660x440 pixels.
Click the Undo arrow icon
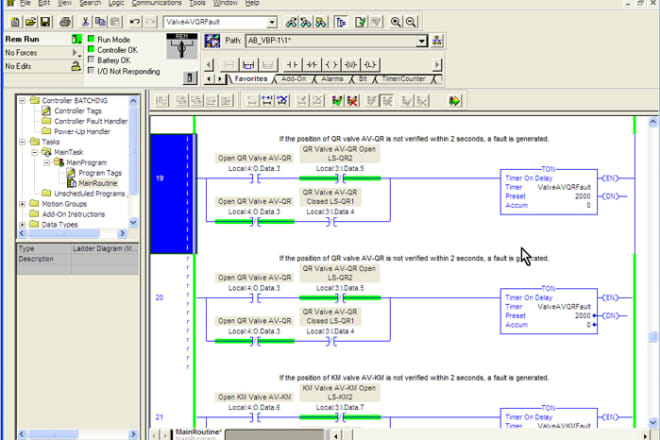point(135,22)
